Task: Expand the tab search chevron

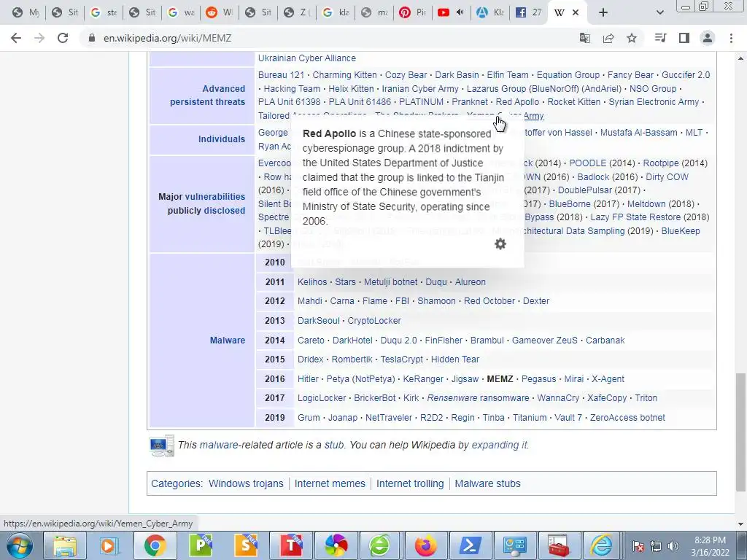Action: (x=659, y=12)
